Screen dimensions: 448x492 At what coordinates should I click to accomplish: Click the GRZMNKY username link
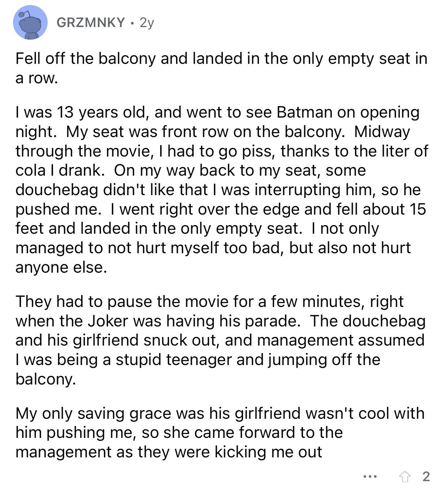[x=91, y=23]
